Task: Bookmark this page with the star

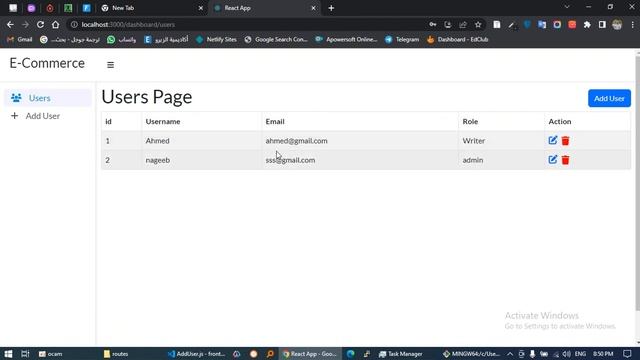Action: pyautogui.click(x=478, y=24)
